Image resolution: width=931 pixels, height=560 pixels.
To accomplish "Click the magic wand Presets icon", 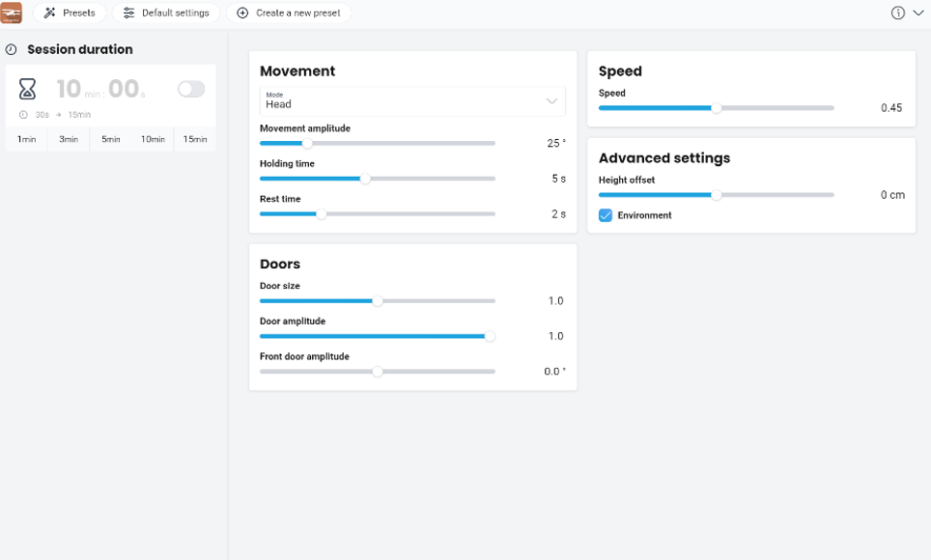I will point(50,13).
